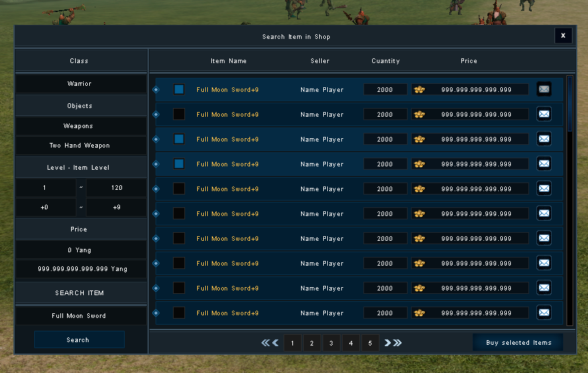The image size is (588, 373).
Task: Click gold coins icon in the last row
Action: click(419, 313)
